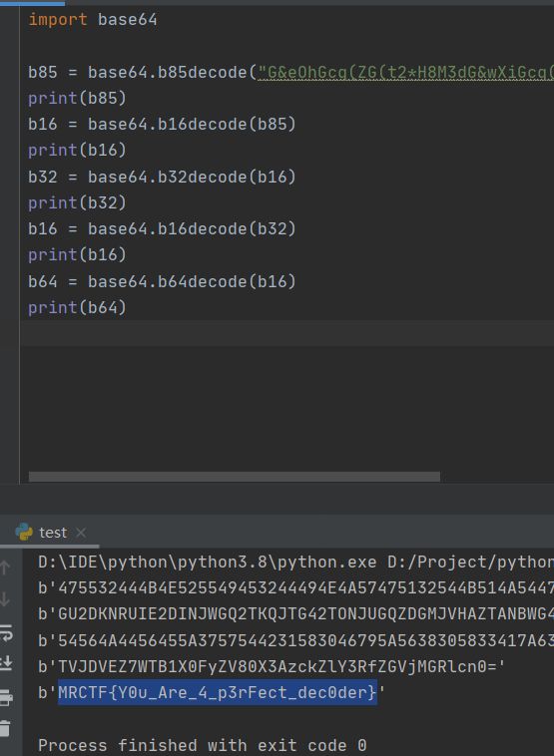Image resolution: width=554 pixels, height=756 pixels.
Task: Click the 'print(b64)' line
Action: coord(77,307)
